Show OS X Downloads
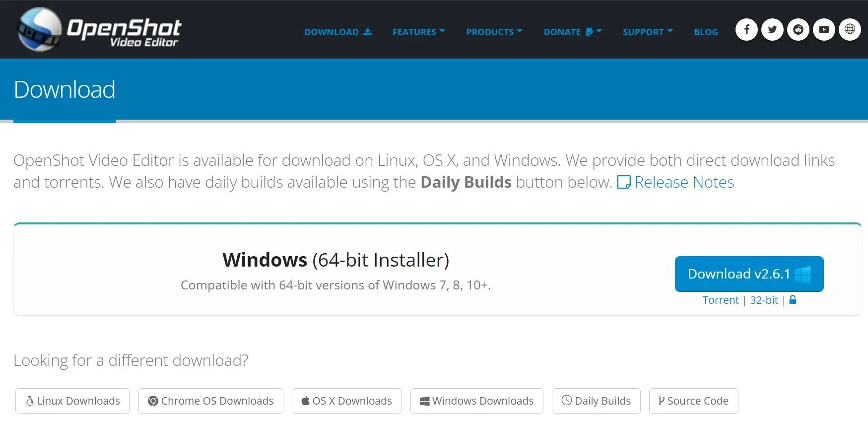 (x=346, y=401)
